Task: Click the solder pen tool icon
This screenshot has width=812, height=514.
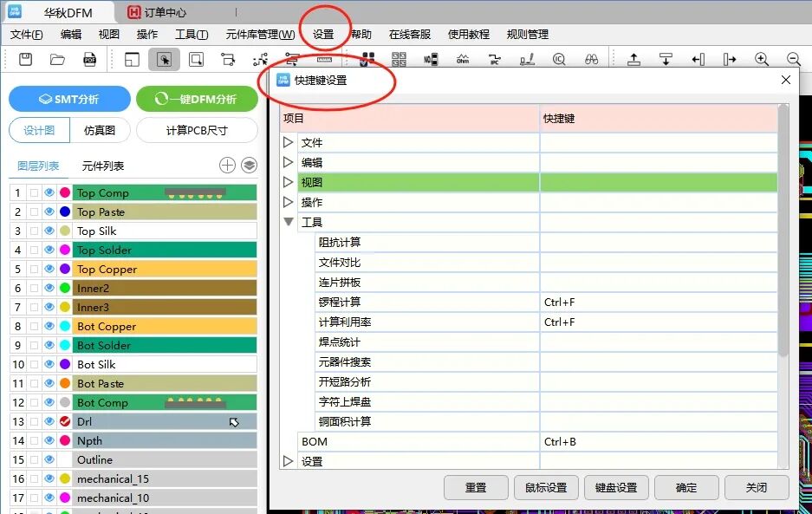Action: tap(527, 60)
